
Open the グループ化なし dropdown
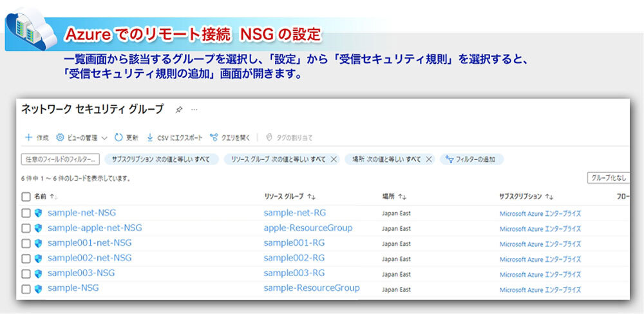pos(609,178)
